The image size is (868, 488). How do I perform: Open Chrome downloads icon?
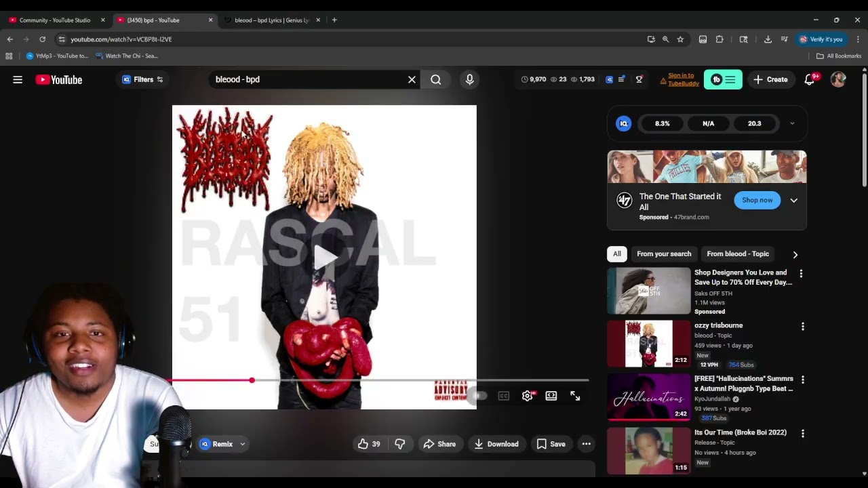point(768,39)
